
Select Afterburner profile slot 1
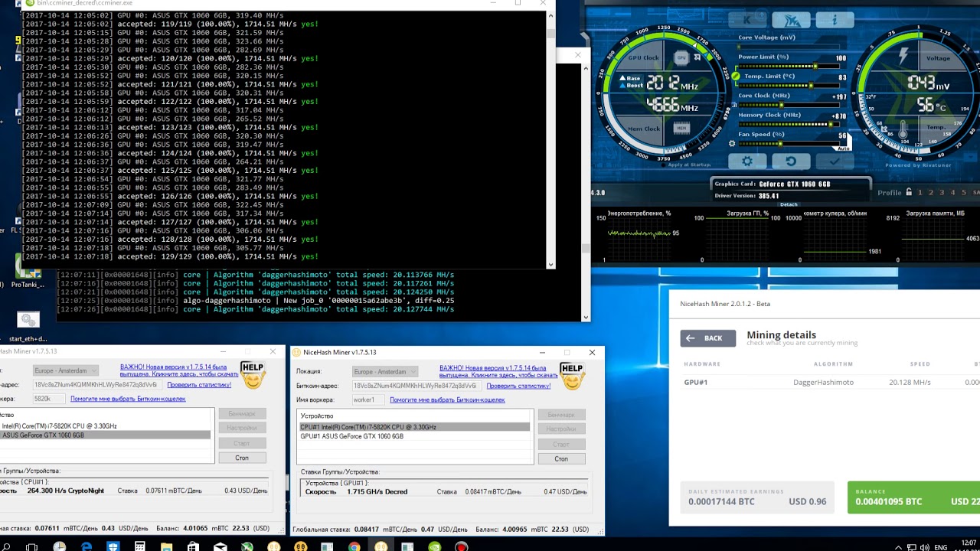click(x=920, y=193)
